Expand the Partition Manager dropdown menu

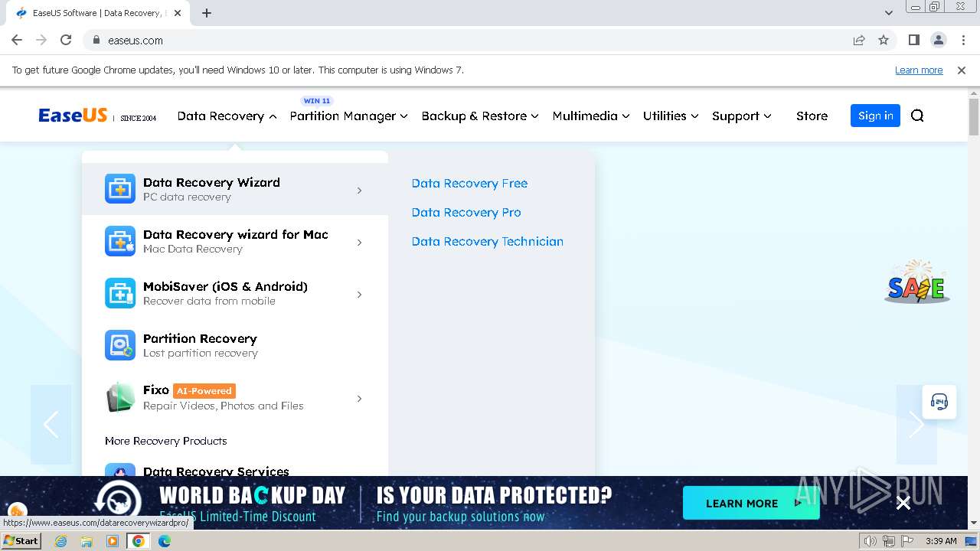click(348, 116)
